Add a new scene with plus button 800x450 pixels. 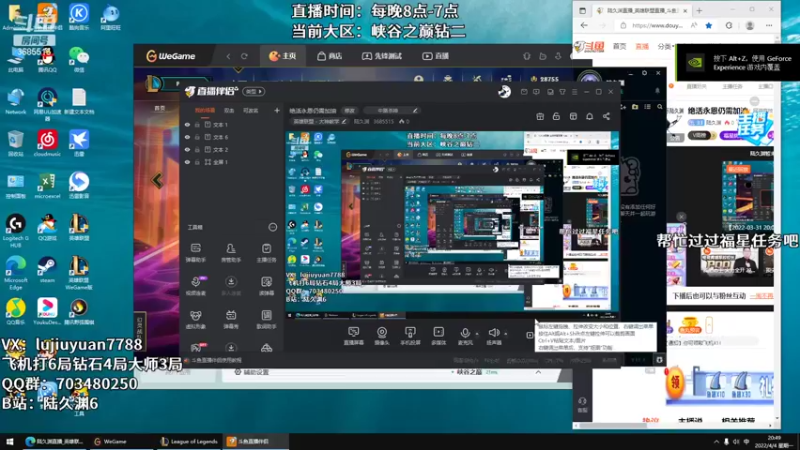tap(277, 110)
